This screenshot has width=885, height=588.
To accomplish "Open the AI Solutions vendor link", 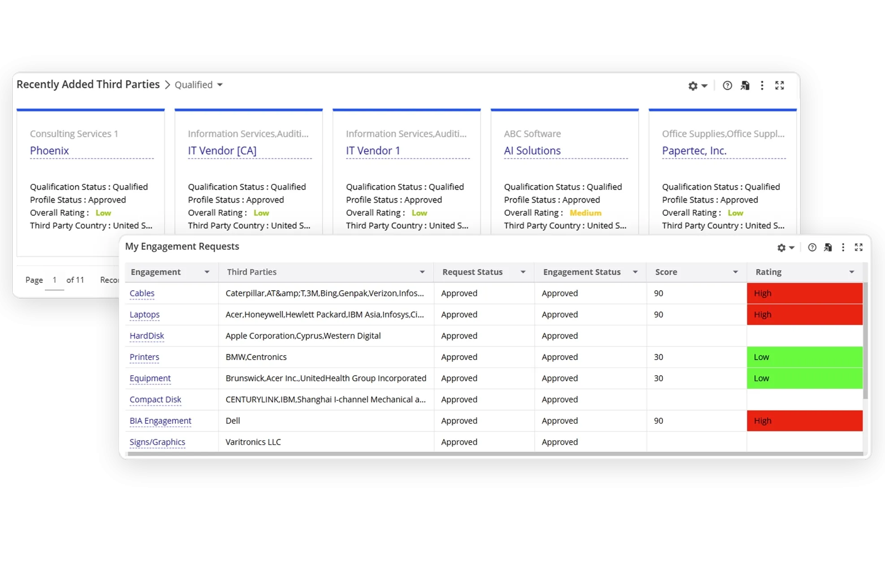I will [x=532, y=151].
